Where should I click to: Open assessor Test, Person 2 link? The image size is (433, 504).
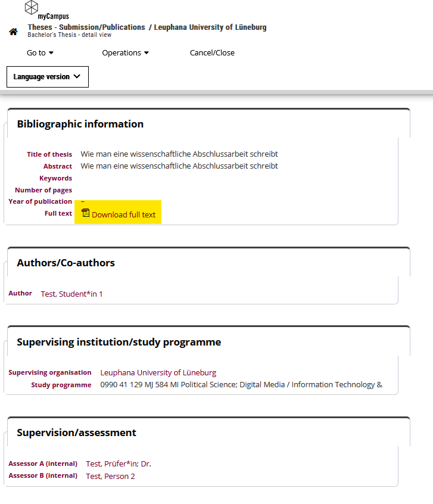click(110, 476)
